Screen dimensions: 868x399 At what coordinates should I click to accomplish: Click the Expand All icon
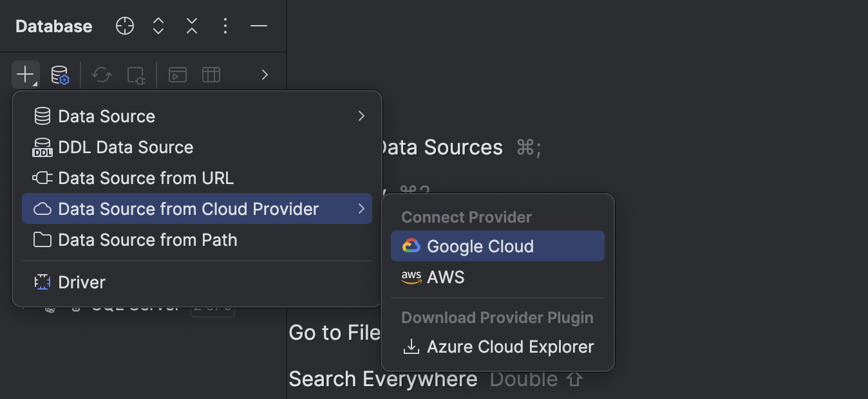[x=158, y=26]
